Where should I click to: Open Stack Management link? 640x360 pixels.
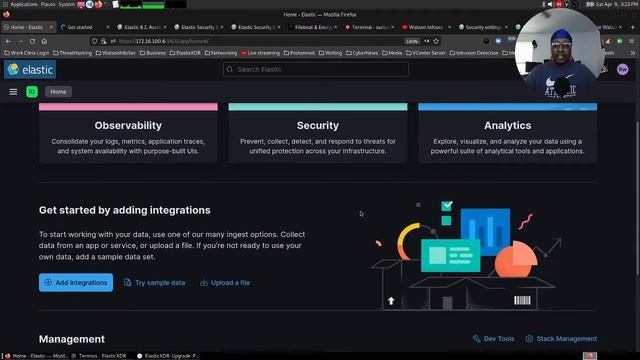(x=561, y=339)
